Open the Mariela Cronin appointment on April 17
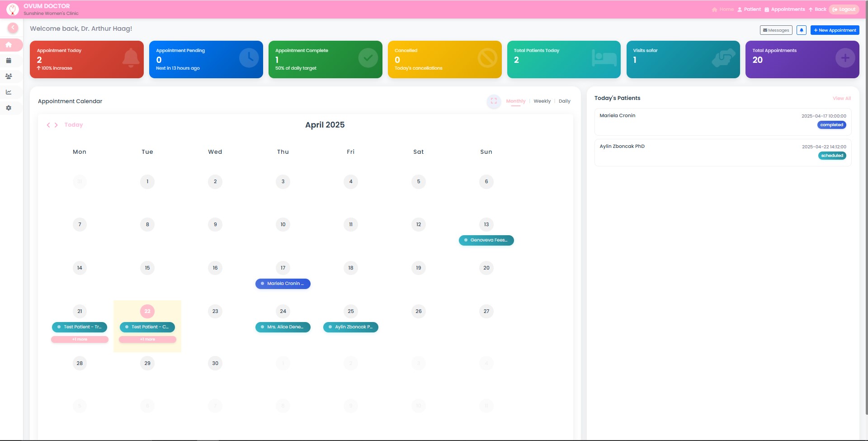868x441 pixels. (283, 284)
